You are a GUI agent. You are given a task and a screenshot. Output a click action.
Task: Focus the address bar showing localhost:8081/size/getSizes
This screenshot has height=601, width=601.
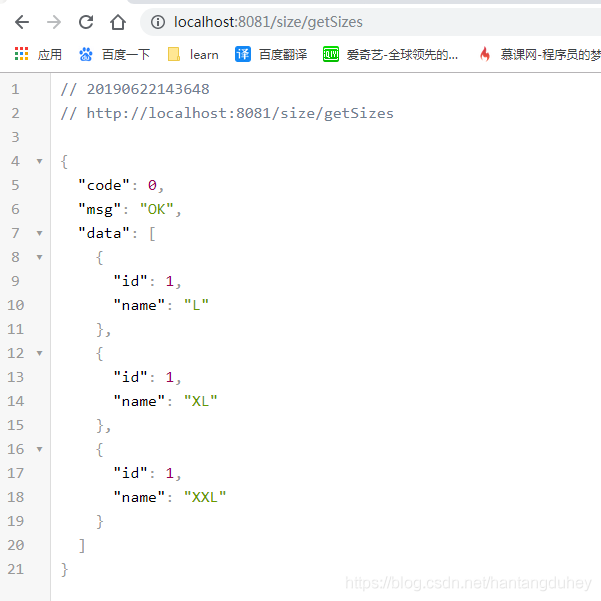[371, 22]
